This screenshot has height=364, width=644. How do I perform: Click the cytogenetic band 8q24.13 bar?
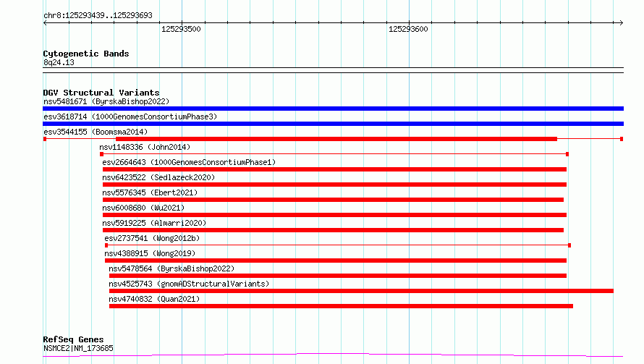(333, 70)
